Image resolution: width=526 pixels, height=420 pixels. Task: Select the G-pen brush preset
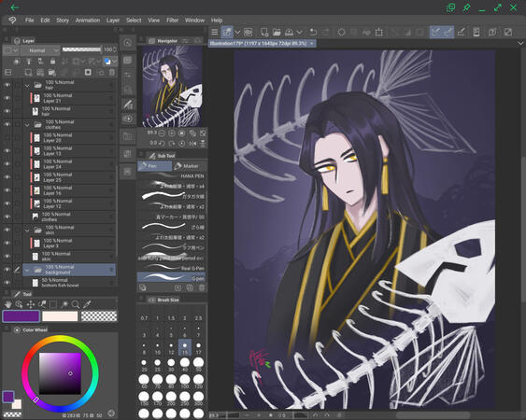[171, 277]
